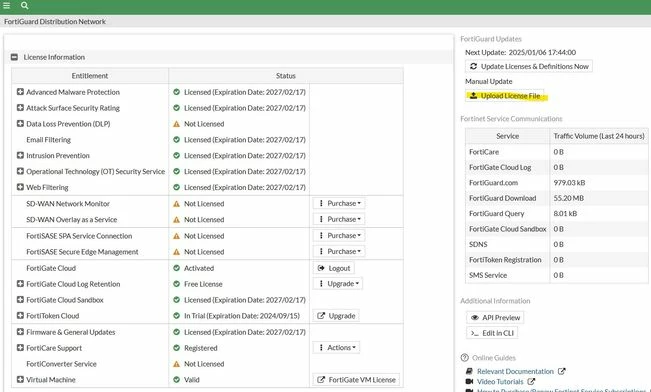Click warning icon for FortiConverter Service status
The width and height of the screenshot is (651, 392).
point(176,364)
